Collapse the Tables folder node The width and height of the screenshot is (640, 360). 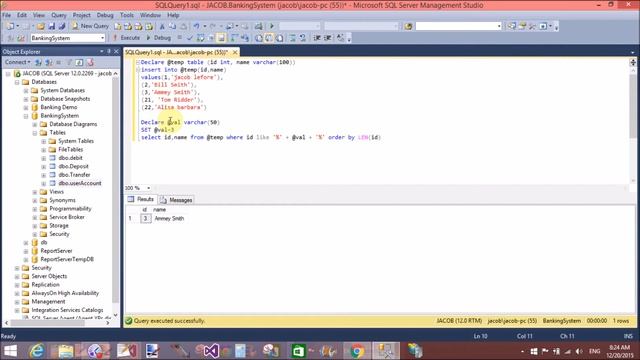(x=35, y=133)
